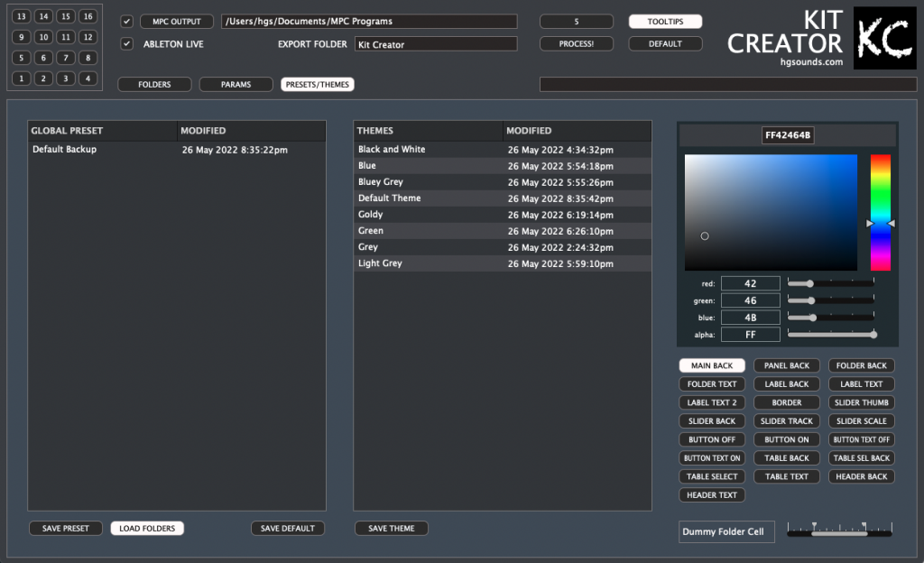
Task: Select the Green theme
Action: [502, 231]
